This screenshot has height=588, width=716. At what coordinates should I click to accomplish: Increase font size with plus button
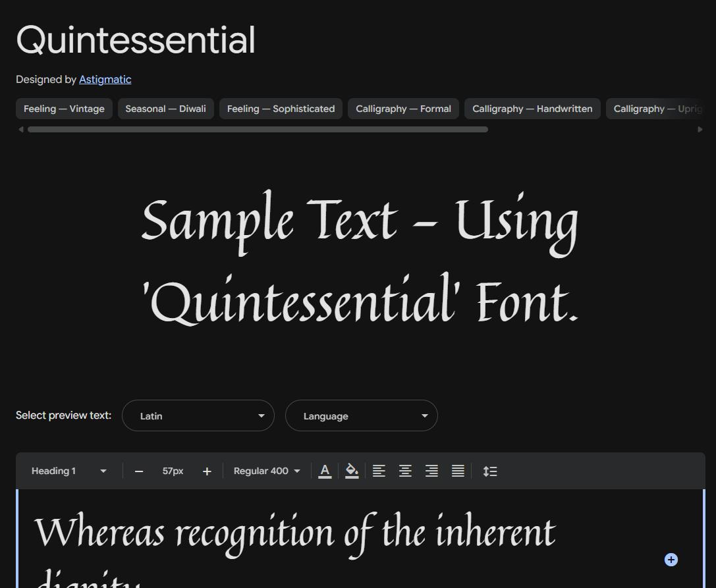click(x=207, y=471)
